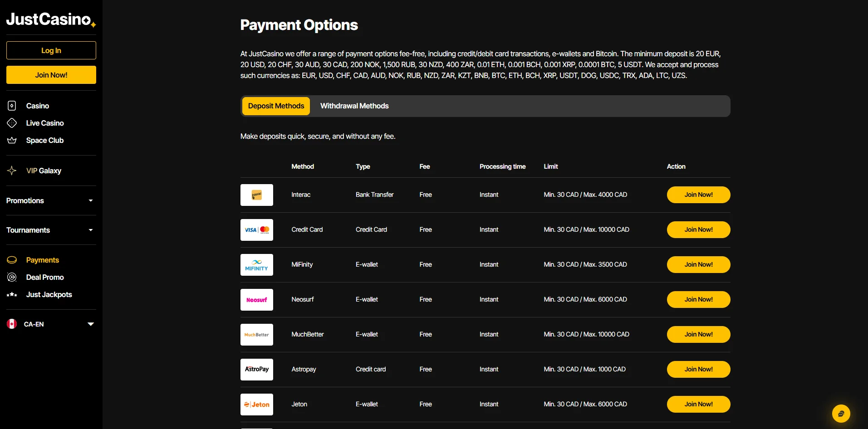Click Join Now! in the Interac row
The height and width of the screenshot is (429, 868).
click(x=698, y=195)
